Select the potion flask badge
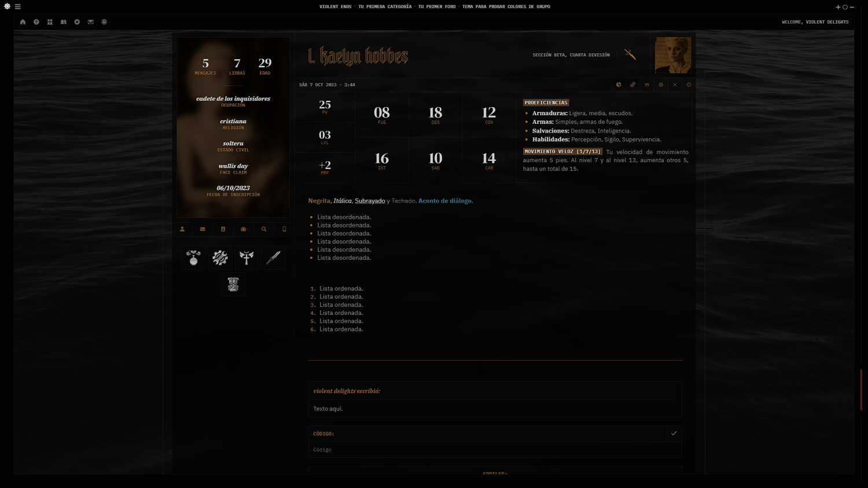 click(x=193, y=258)
